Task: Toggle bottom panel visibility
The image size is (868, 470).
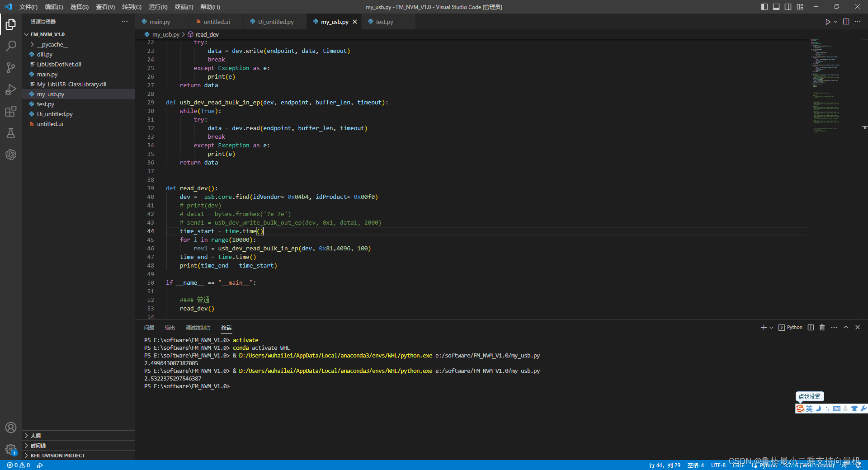Action: 776,7
